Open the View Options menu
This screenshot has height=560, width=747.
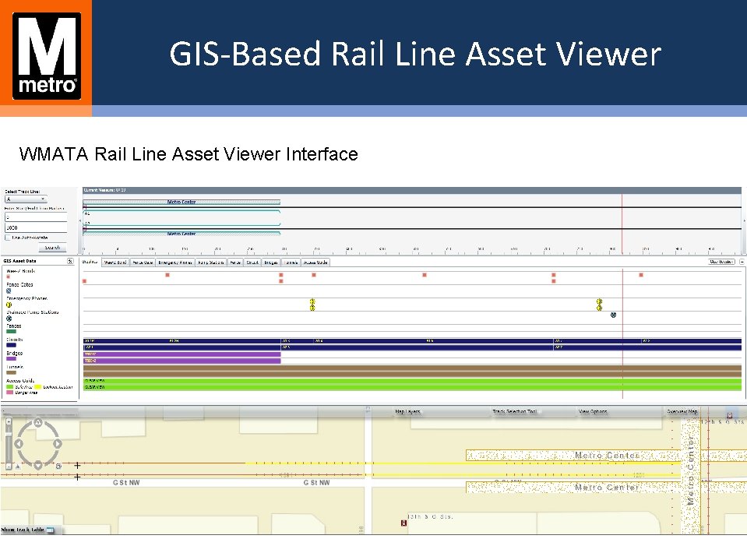tap(593, 411)
